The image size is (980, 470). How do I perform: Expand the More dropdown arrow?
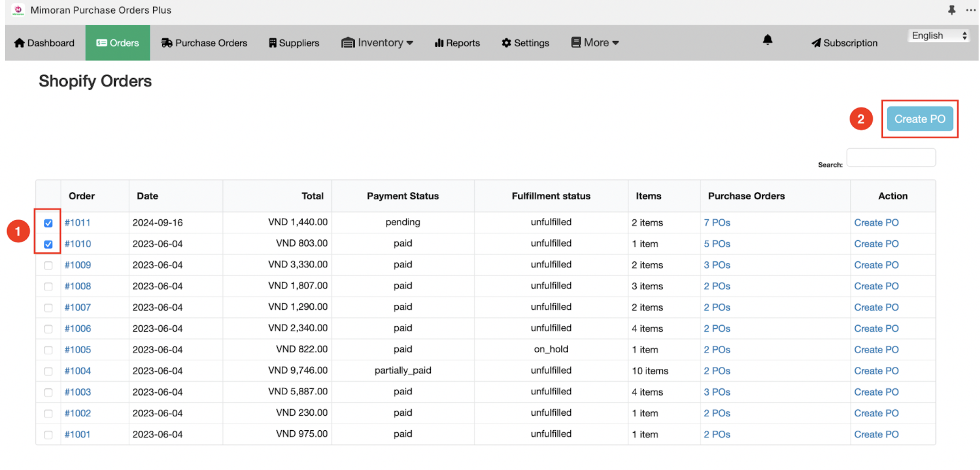[615, 43]
